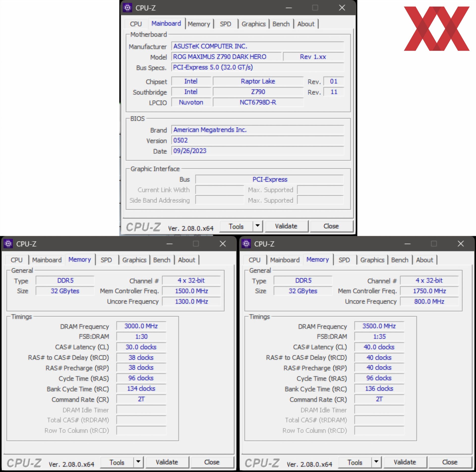Open About tab in 3500 MHz memory window
The image size is (476, 472).
click(x=424, y=260)
